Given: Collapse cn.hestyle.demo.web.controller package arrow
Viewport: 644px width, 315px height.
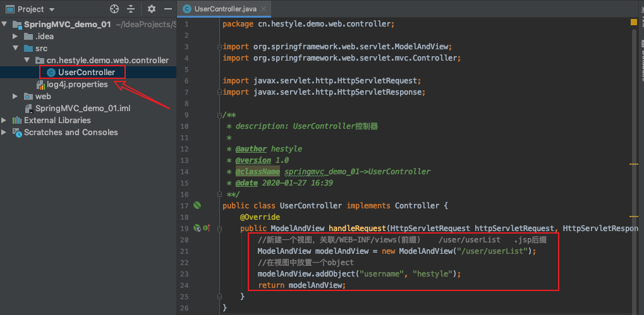Looking at the screenshot, I should pyautogui.click(x=27, y=61).
